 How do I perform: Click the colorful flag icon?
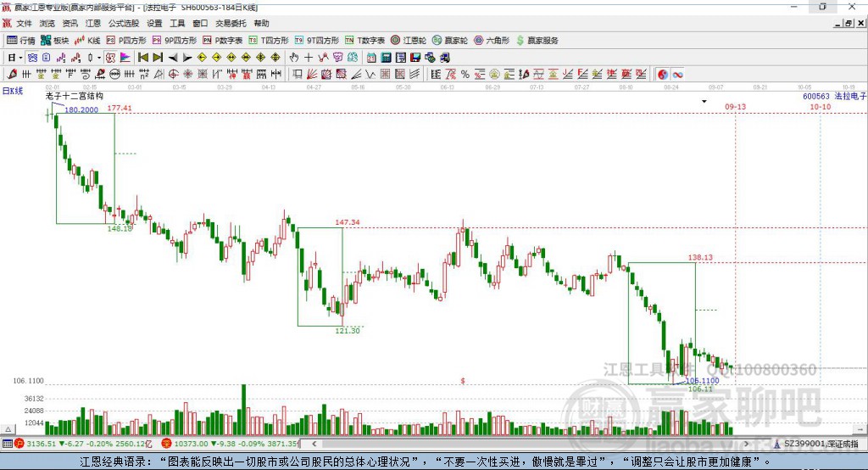[x=125, y=58]
